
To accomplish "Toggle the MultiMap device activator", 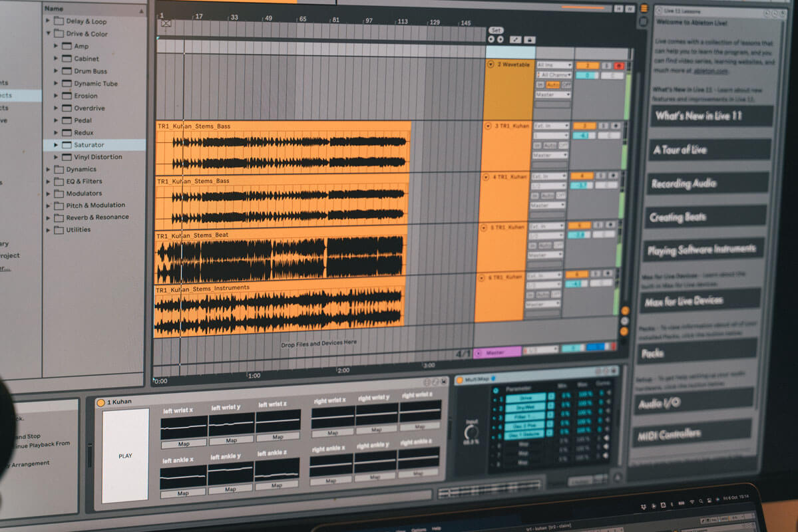I will point(460,380).
